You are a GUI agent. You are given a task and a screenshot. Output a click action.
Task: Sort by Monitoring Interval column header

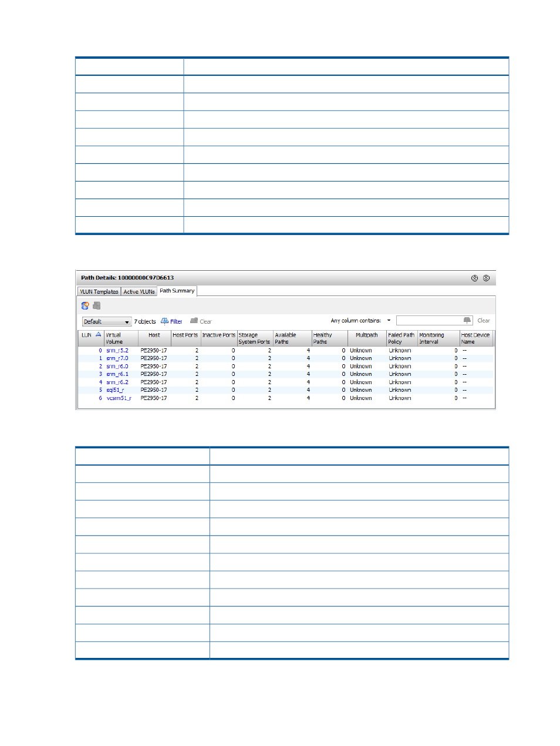438,338
